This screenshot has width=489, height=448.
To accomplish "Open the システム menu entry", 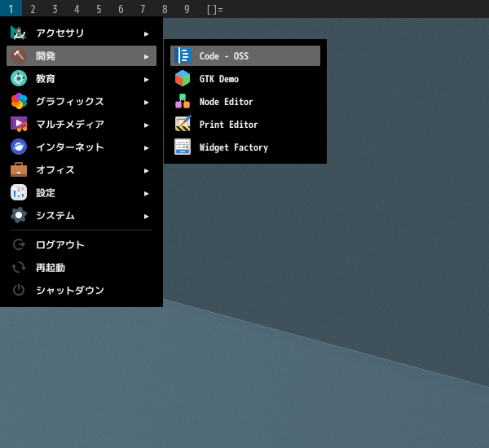I will point(81,215).
